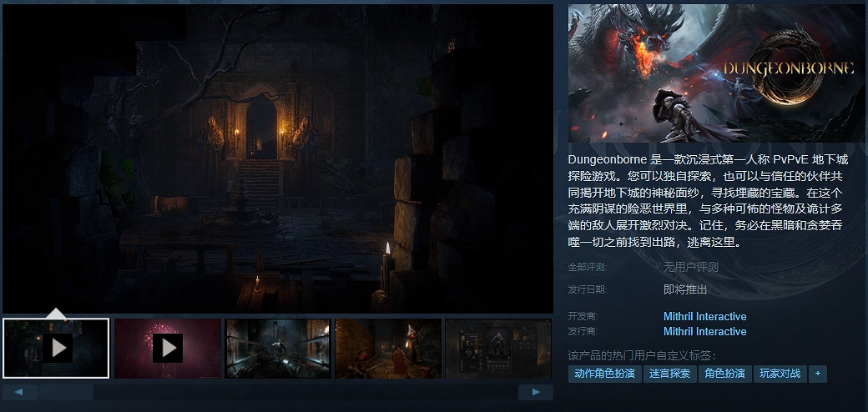868x412 pixels.
Task: Select the fifth screenshot thumbnail showing inventory screen
Action: pos(498,349)
